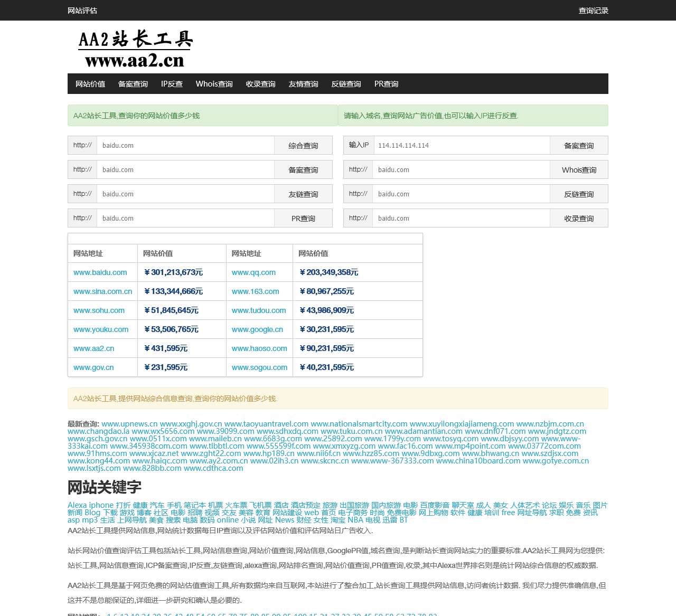Viewport: 676px width, 616px height.
Task: Select the 收录查询 nav item
Action: coord(260,83)
